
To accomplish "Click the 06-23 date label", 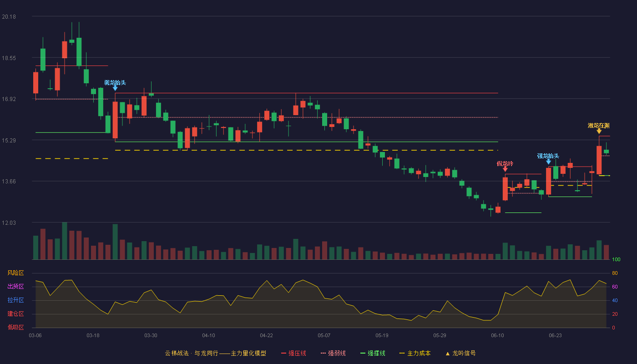I will [555, 335].
